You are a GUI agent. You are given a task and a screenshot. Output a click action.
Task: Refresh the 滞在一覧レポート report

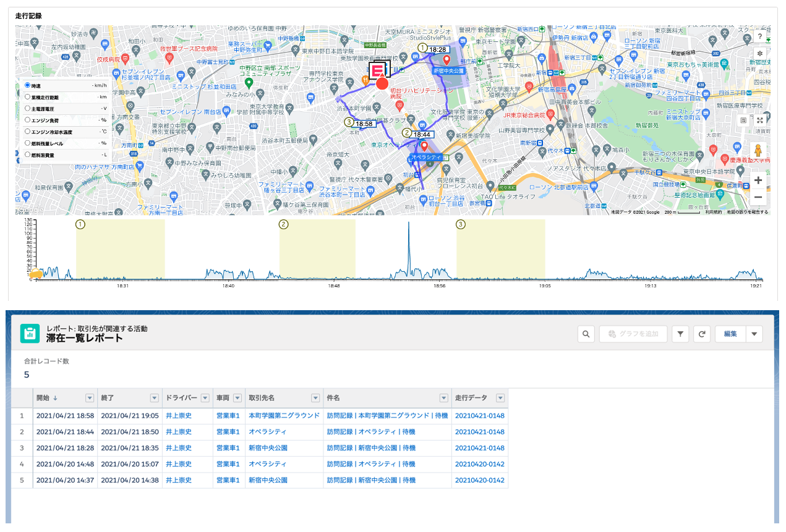[702, 334]
